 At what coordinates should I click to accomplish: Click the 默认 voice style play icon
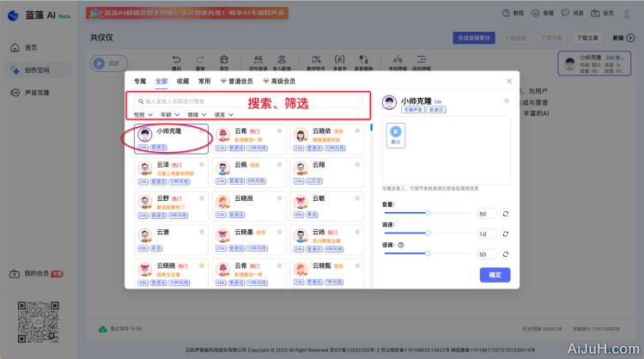click(x=396, y=131)
